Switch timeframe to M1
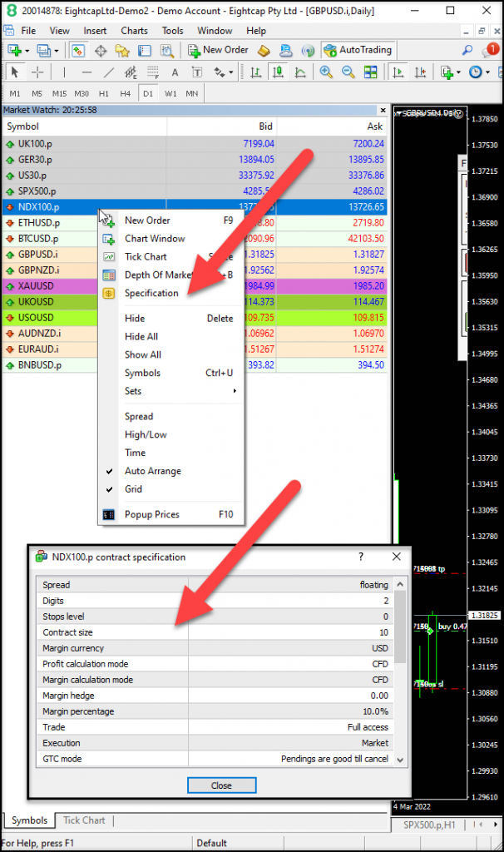Screen dimensions: 504x852 coord(15,93)
